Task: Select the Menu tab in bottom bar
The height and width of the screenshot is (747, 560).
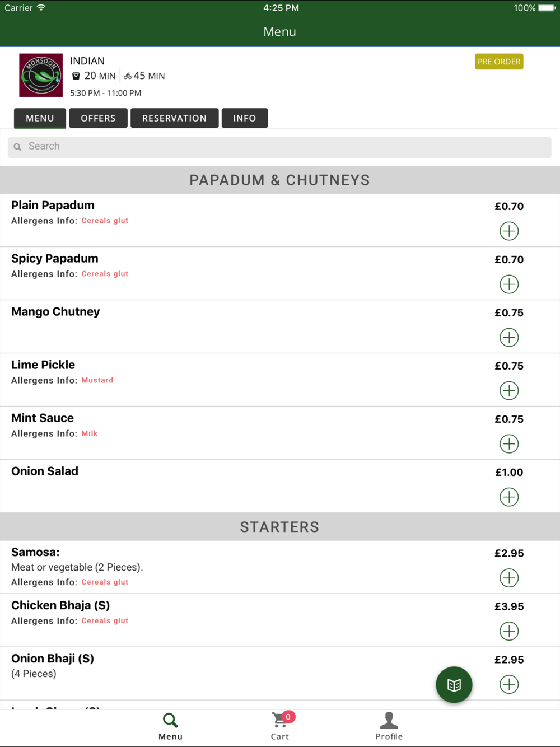Action: [170, 726]
